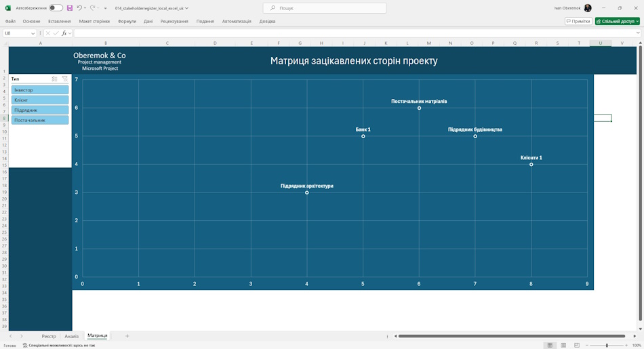The image size is (644, 349).
Task: Click the Примітки comments button
Action: point(578,21)
